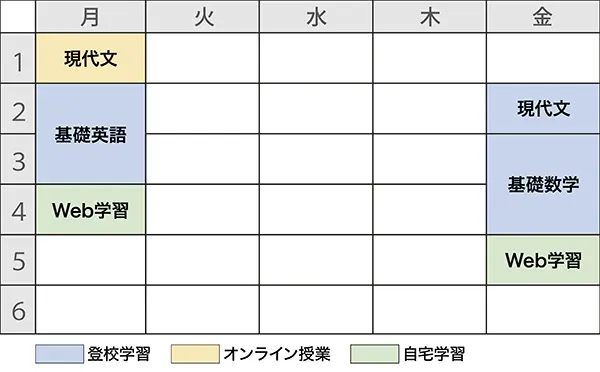
Task: Click the Monday Web学習 cell
Action: click(91, 210)
